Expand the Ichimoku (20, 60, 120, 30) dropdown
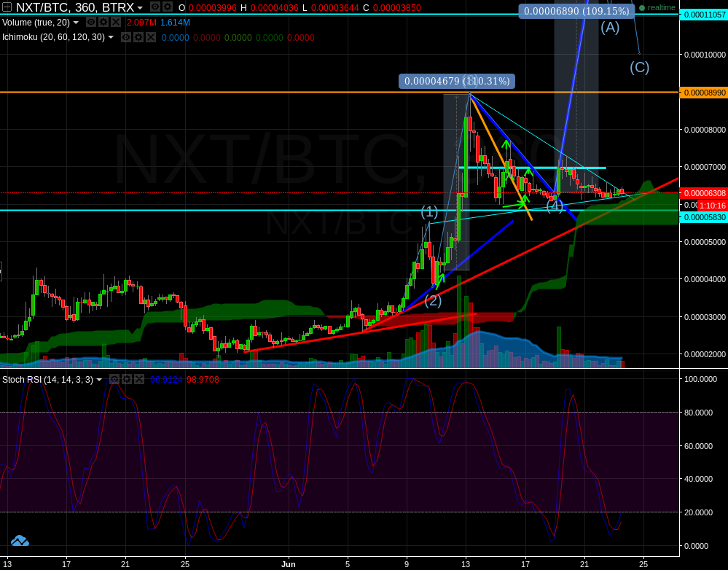 pos(111,38)
